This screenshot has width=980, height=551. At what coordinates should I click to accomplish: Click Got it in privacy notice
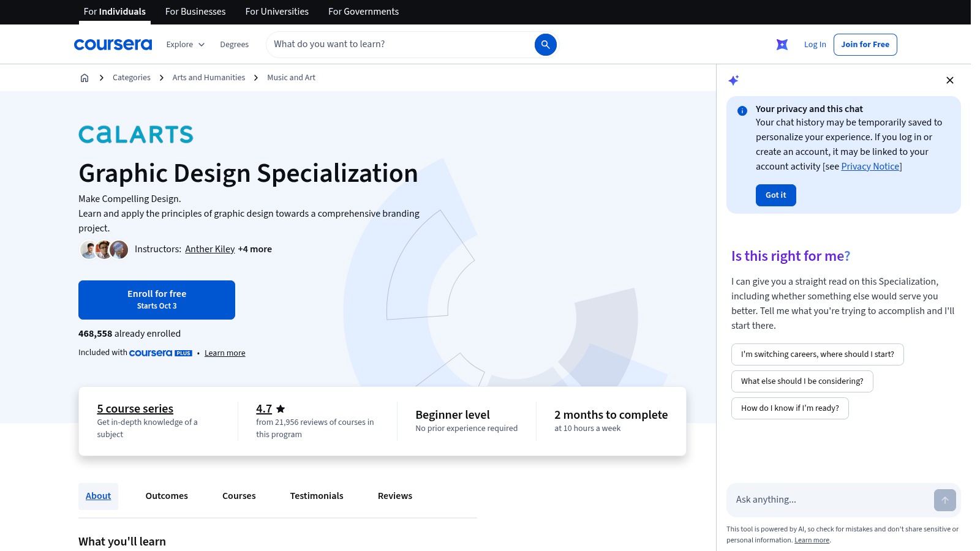tap(776, 195)
